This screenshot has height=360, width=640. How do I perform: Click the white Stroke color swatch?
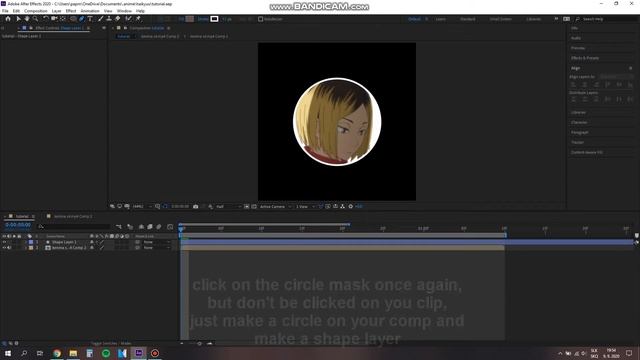[x=214, y=19]
